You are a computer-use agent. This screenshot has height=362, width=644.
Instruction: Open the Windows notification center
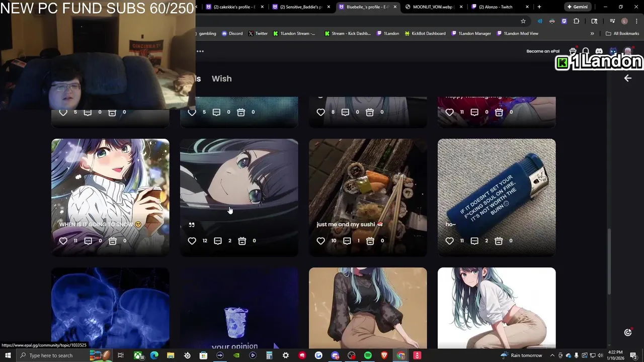click(633, 355)
